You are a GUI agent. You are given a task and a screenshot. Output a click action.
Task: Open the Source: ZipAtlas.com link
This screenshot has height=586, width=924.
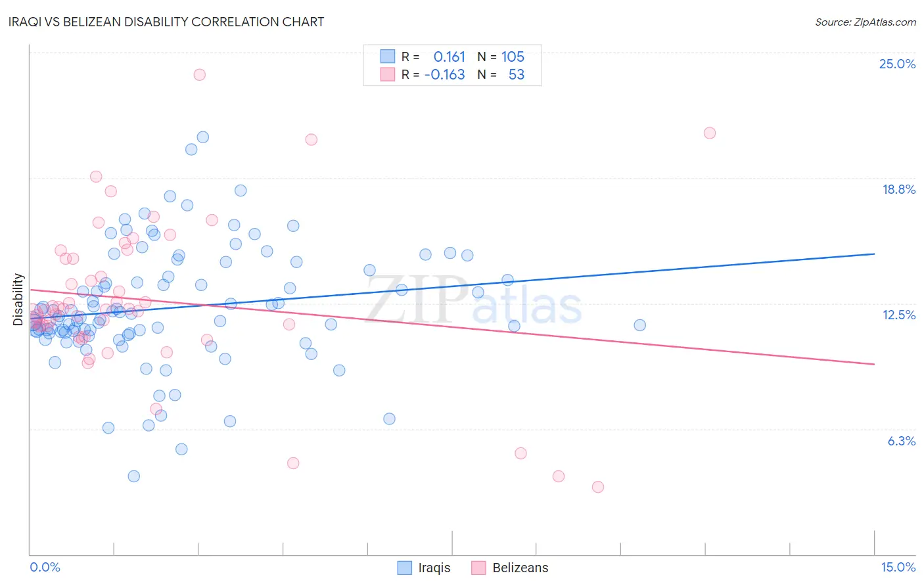click(x=866, y=22)
